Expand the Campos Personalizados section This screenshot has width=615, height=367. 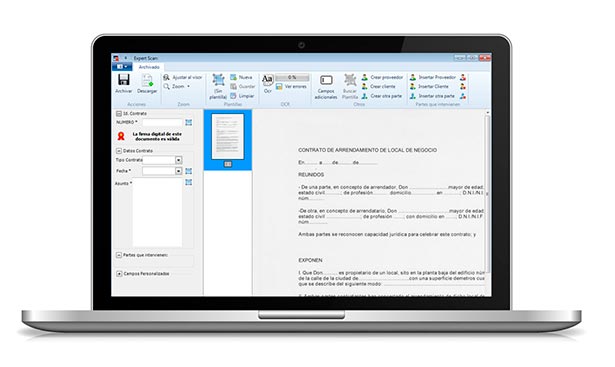click(119, 274)
